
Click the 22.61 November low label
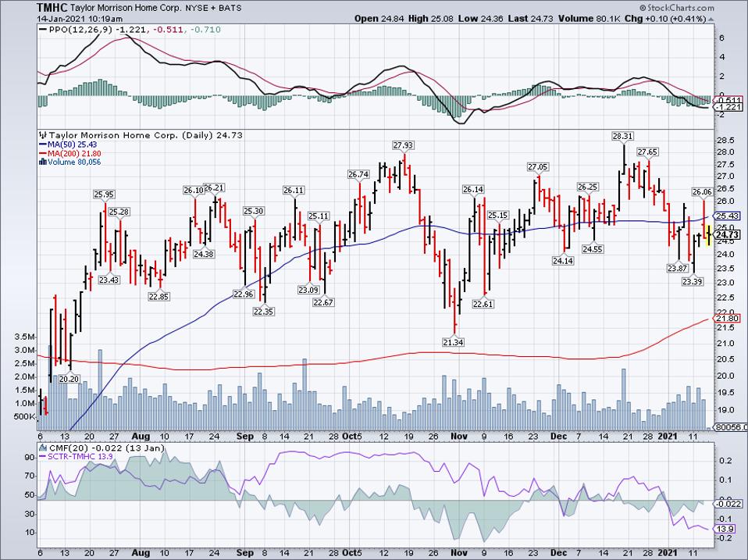(483, 304)
